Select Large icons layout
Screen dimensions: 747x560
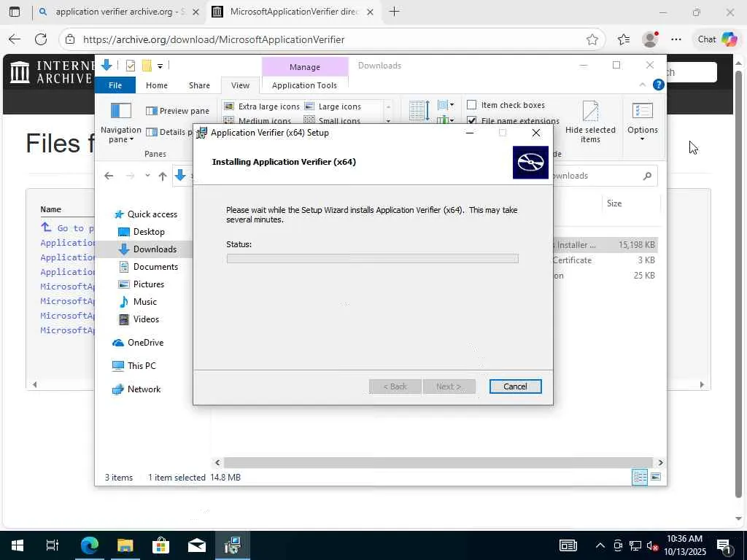[333, 106]
